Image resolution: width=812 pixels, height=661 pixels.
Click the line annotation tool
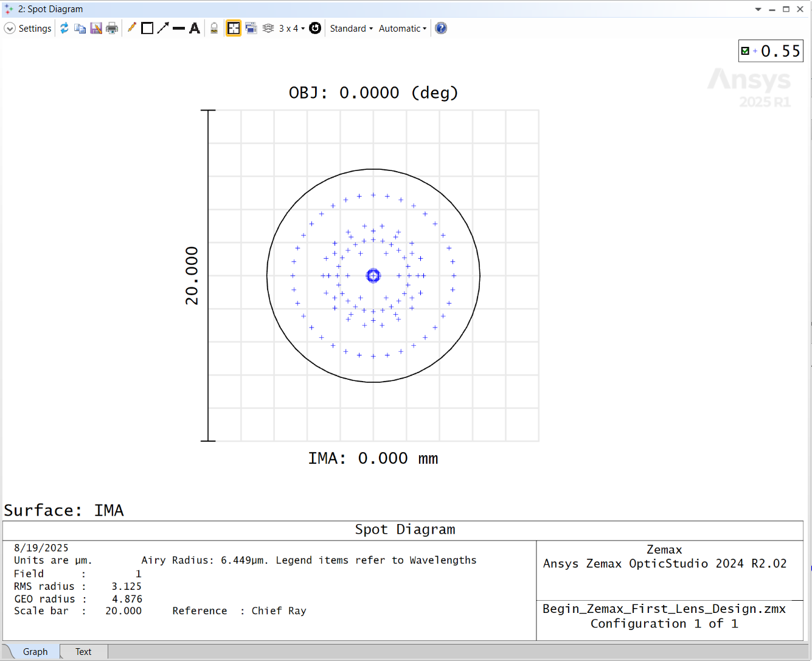tap(178, 28)
